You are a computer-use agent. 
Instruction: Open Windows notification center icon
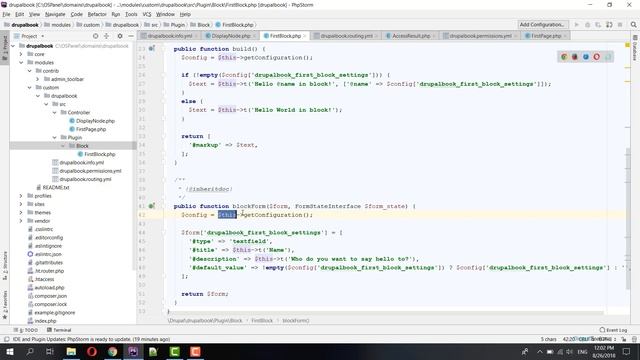pyautogui.click(x=627, y=351)
